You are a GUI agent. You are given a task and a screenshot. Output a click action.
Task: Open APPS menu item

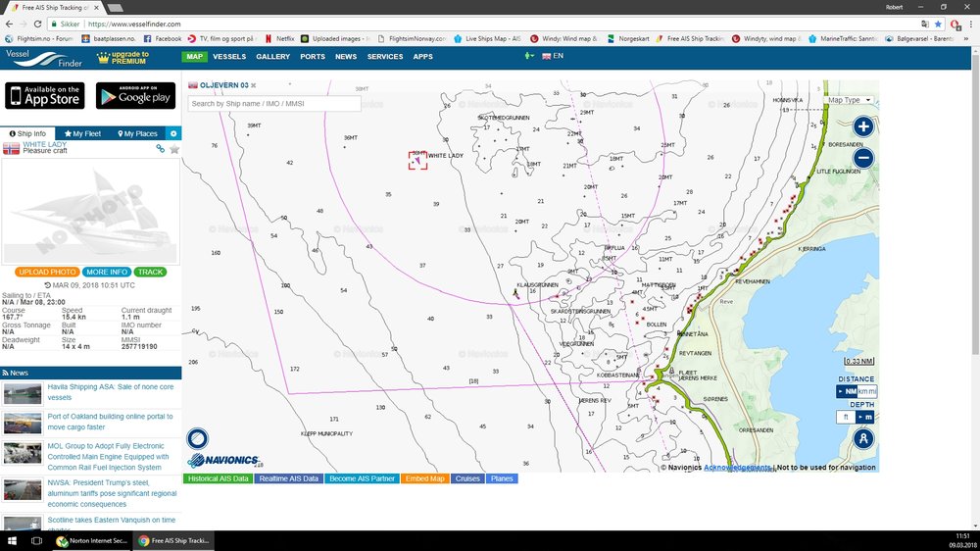423,56
